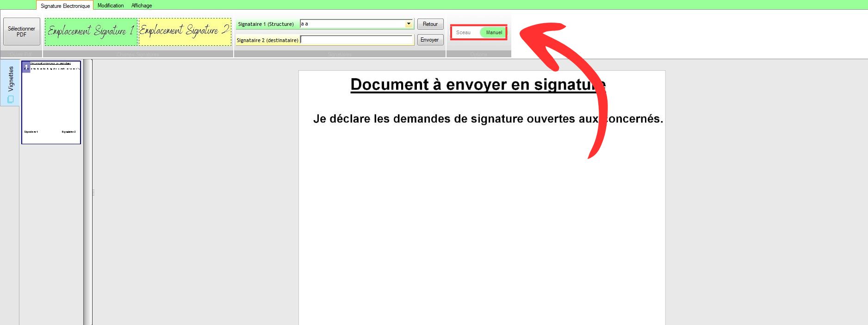Open the Affichage tab
Viewport: 868px width, 325px height.
tap(142, 6)
